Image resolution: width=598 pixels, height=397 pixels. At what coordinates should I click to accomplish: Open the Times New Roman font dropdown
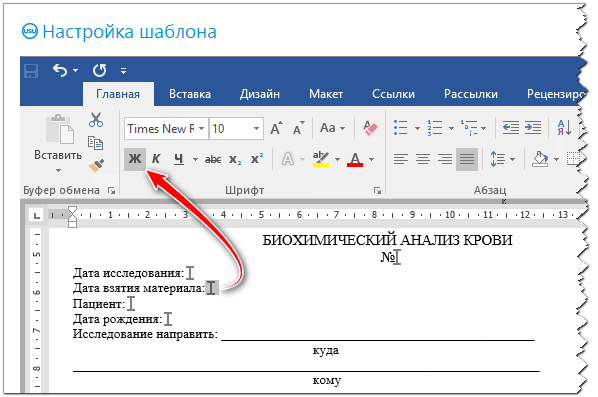[x=201, y=129]
